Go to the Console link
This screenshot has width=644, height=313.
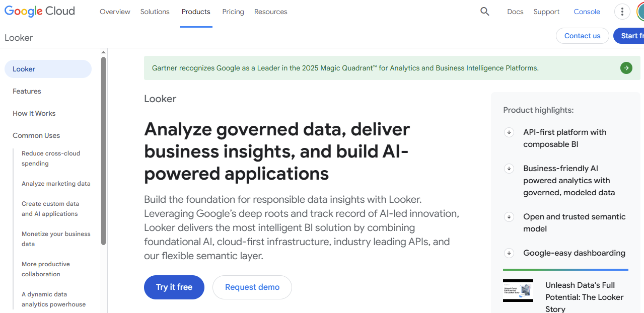click(x=587, y=12)
